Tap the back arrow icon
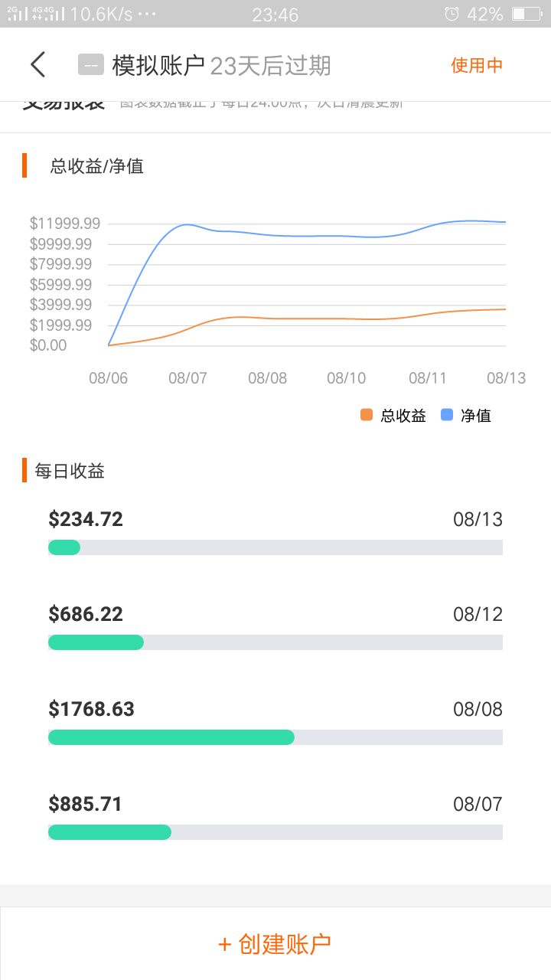This screenshot has width=551, height=980. pyautogui.click(x=38, y=65)
